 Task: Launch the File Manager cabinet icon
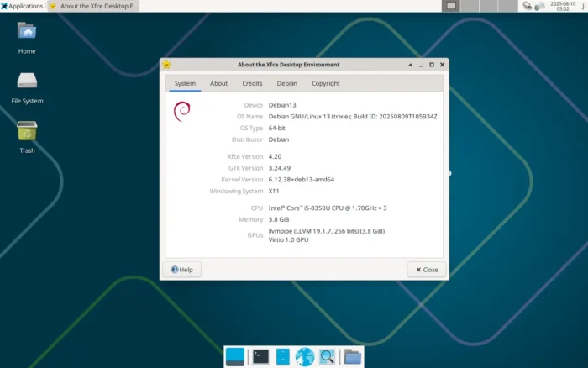coord(282,357)
